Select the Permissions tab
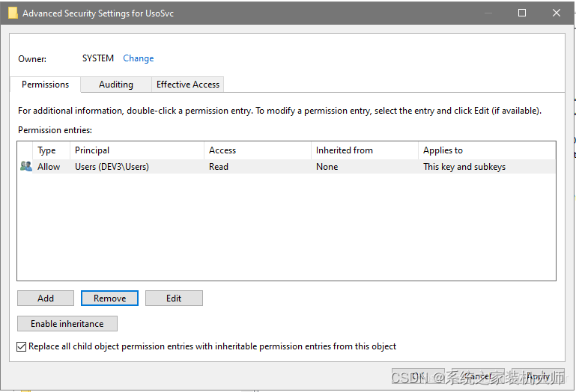 point(46,85)
